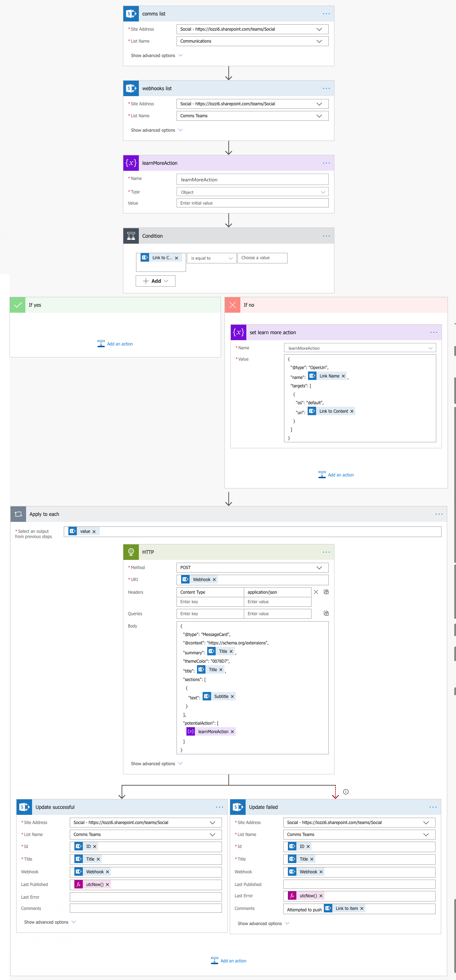Click Add an action in If yes branch
Screen dimensions: 456x980
tap(115, 344)
